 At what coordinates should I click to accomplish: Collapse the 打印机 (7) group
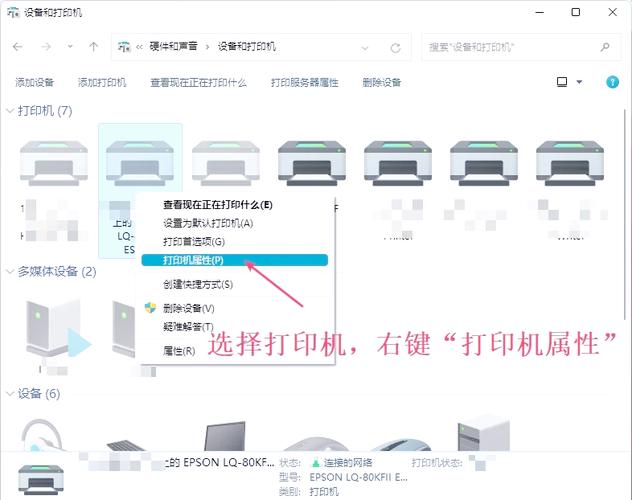click(10, 111)
